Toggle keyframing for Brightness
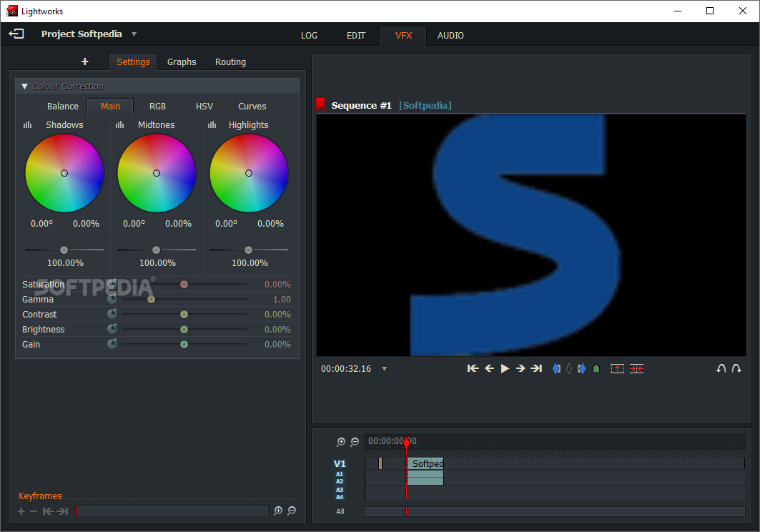The image size is (760, 532). click(112, 329)
